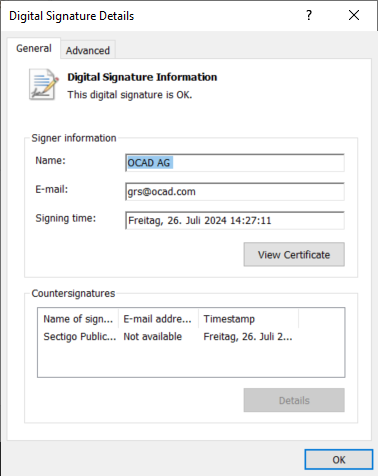This screenshot has width=378, height=476.
Task: Click the View Certificate button
Action: [294, 255]
